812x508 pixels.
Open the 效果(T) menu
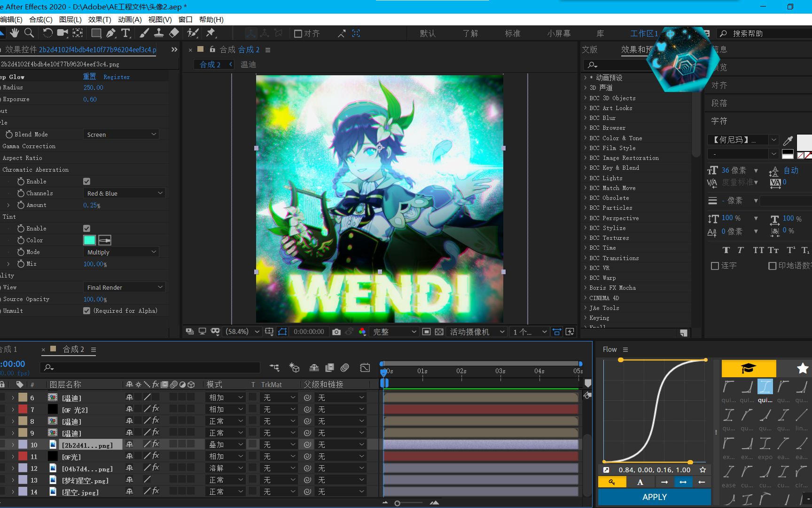point(100,19)
